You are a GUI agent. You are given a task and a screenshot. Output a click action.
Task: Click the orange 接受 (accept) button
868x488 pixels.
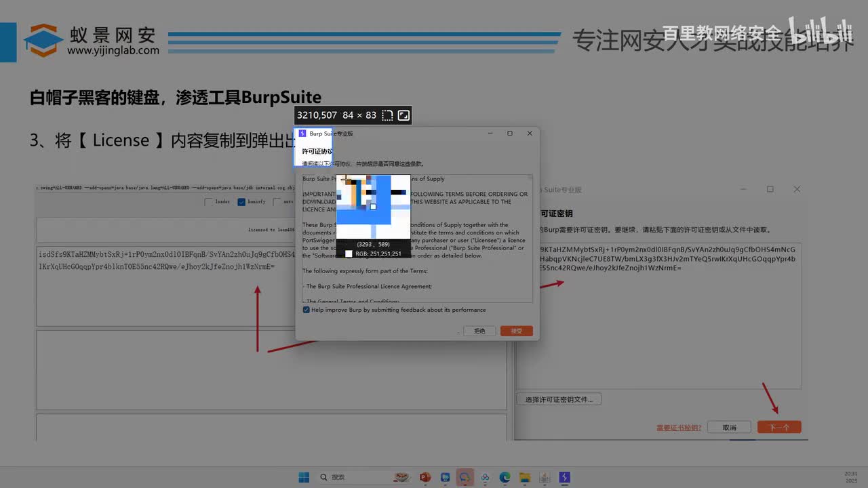(x=516, y=331)
